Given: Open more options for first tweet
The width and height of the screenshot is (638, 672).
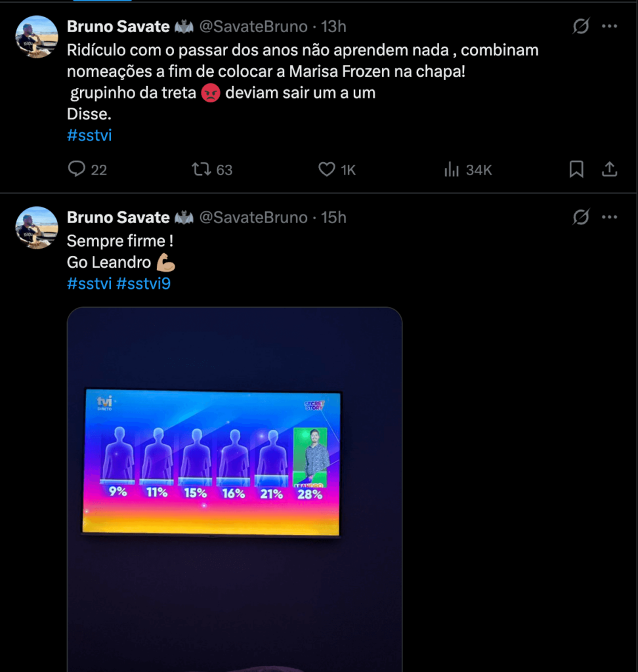Looking at the screenshot, I should 610,26.
